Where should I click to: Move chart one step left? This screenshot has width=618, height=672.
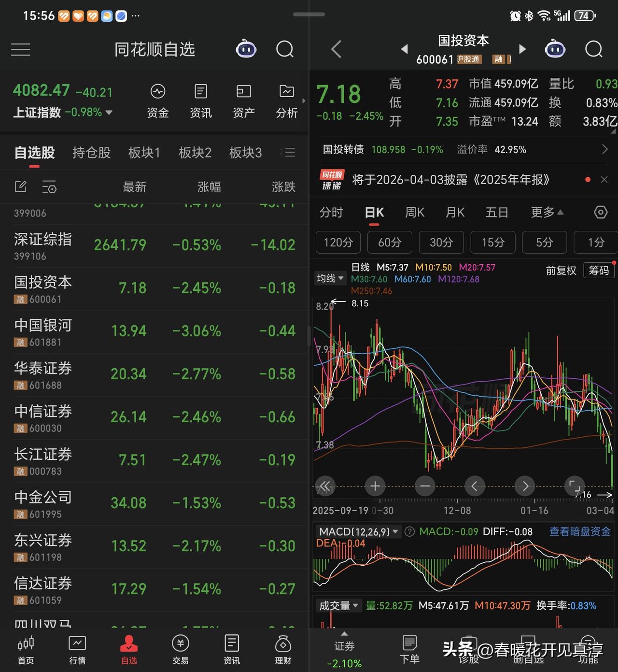pyautogui.click(x=475, y=486)
